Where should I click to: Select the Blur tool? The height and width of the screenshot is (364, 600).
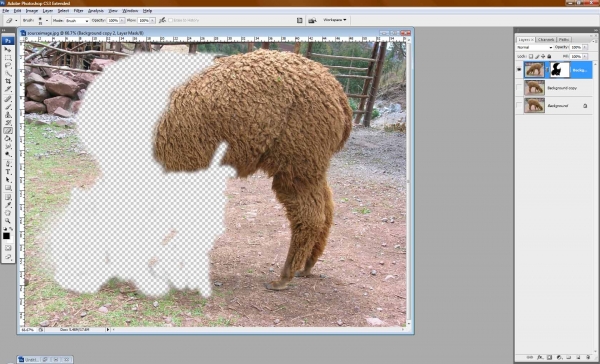pos(8,147)
